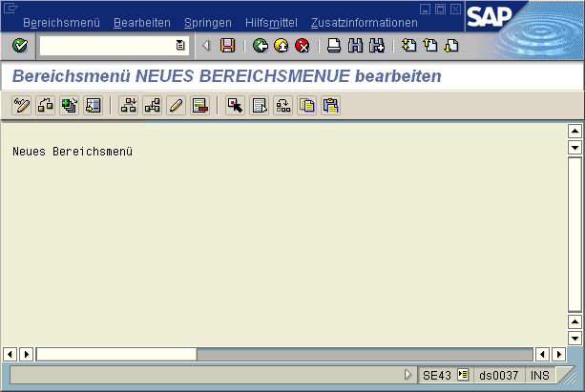Select node with cursor-selection icon

coord(236,106)
